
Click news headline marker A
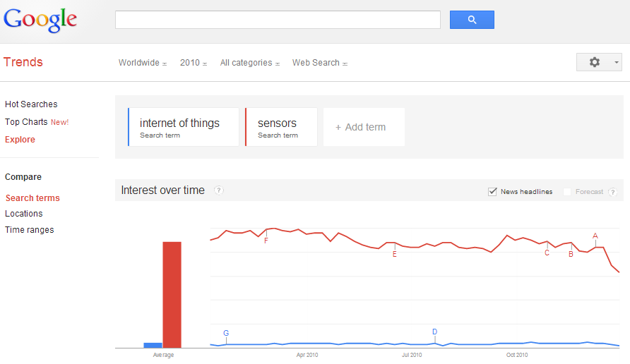595,236
